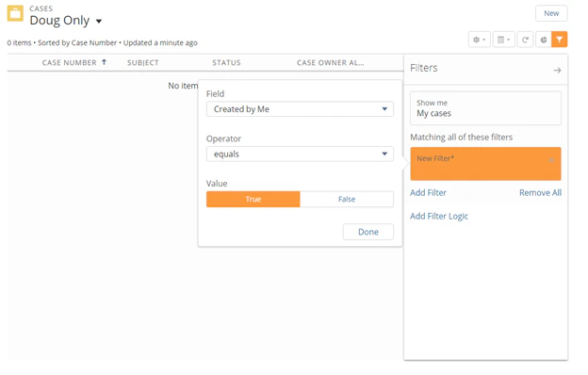Sort by the Status column header

click(x=226, y=62)
